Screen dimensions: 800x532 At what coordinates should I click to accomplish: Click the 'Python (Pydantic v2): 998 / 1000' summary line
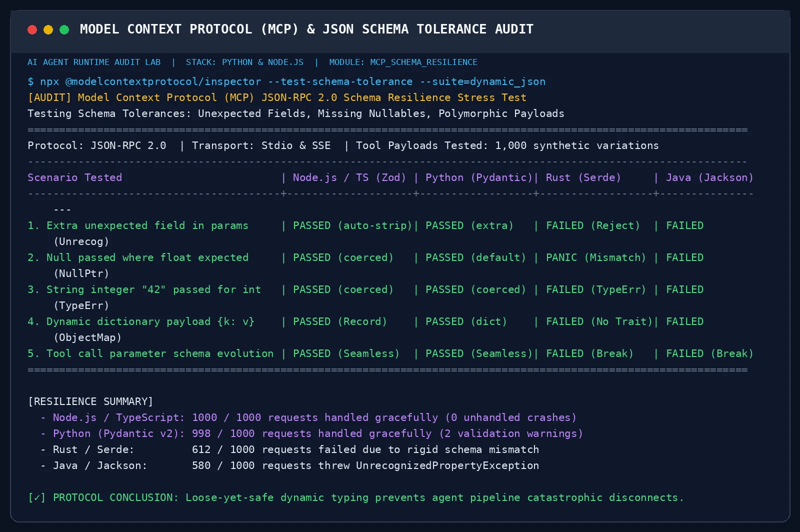[311, 433]
